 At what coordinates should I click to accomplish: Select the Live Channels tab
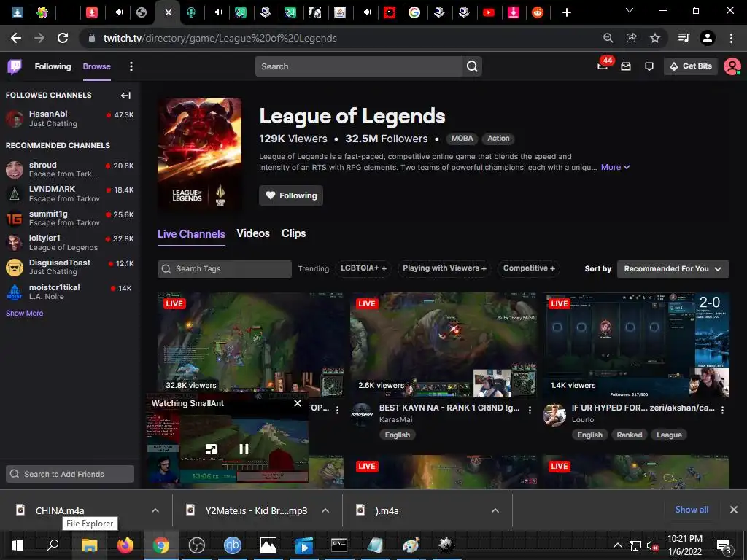(x=191, y=234)
